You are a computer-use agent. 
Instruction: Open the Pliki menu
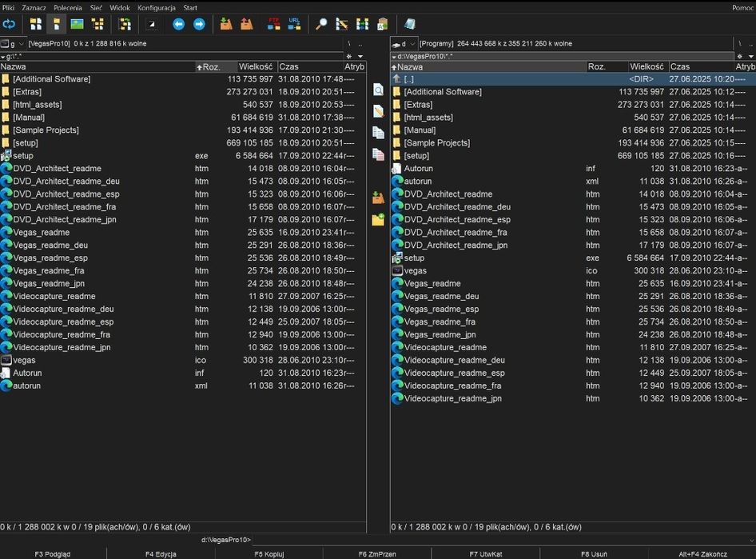click(8, 8)
